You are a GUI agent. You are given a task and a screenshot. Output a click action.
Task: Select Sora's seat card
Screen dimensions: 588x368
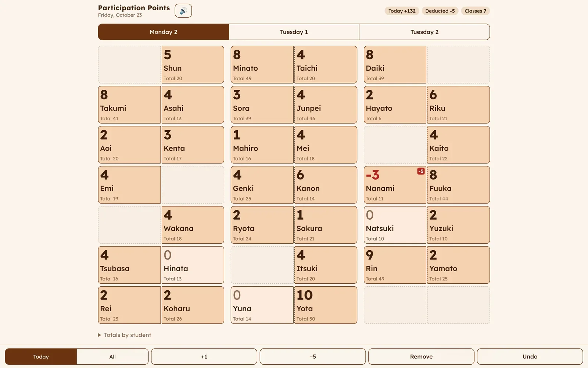262,105
